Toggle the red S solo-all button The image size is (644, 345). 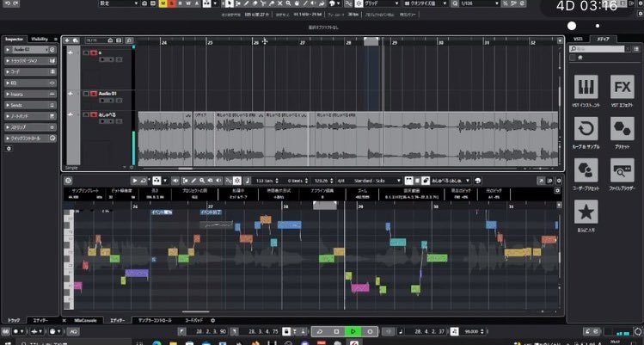[172, 3]
